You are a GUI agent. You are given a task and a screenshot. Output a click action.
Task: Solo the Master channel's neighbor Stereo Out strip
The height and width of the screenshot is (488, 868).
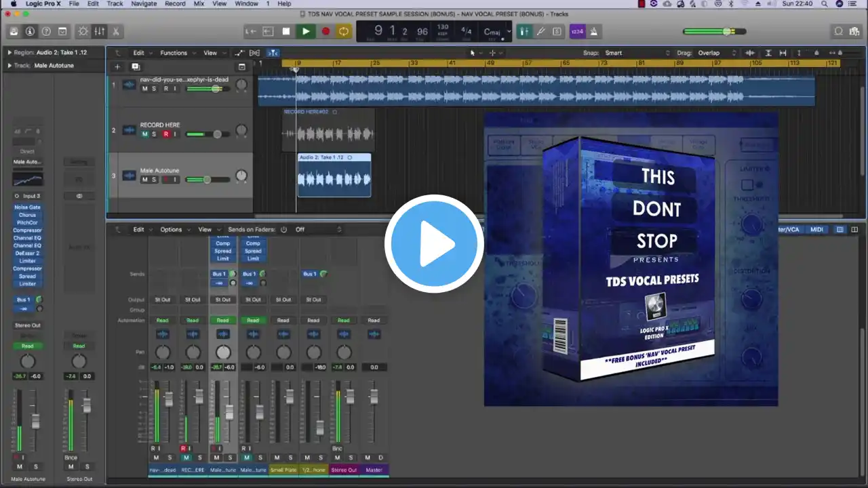click(351, 457)
